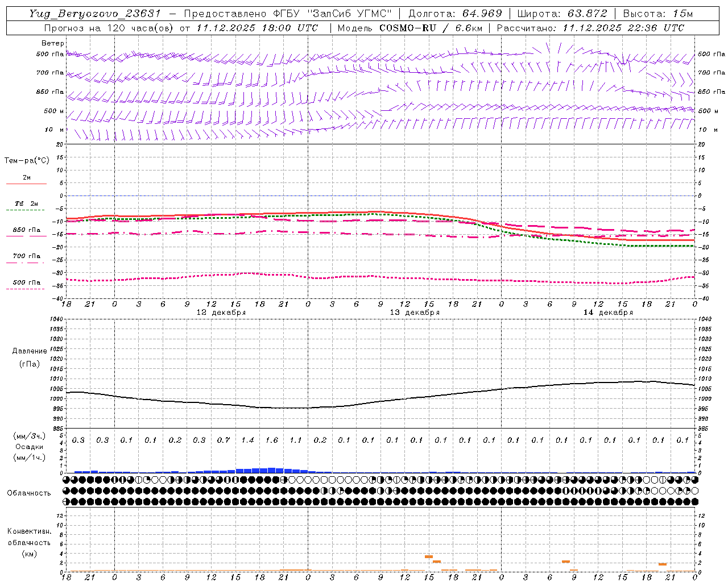Click the Td 2м dew point legend entry
Viewport: 728px width, 582px height.
26,203
